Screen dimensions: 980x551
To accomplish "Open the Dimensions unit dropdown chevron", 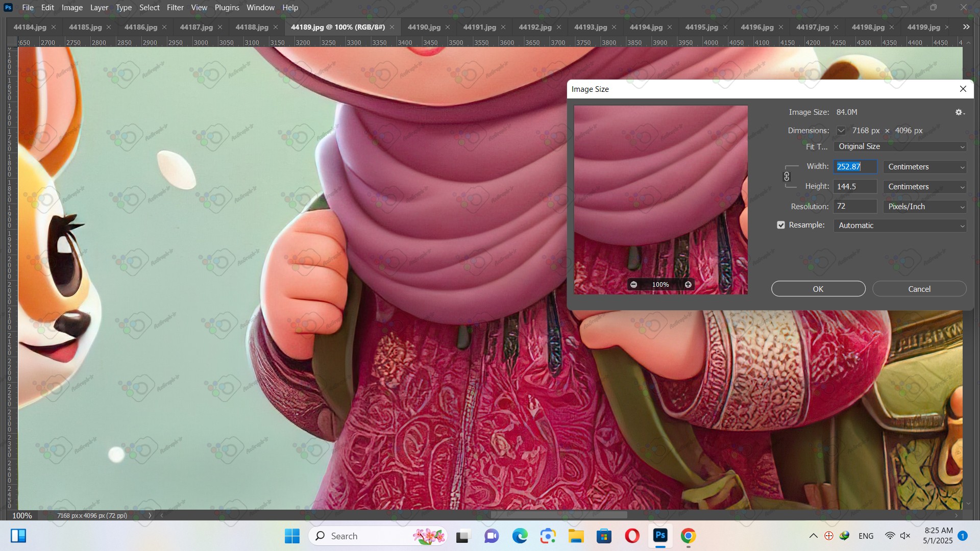I will tap(841, 131).
